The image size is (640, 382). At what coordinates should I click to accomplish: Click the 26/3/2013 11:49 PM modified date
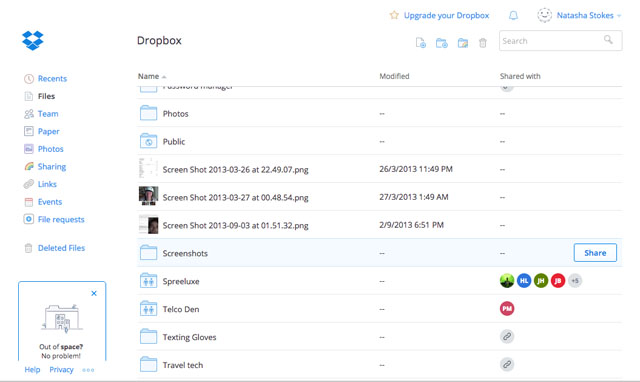[416, 169]
